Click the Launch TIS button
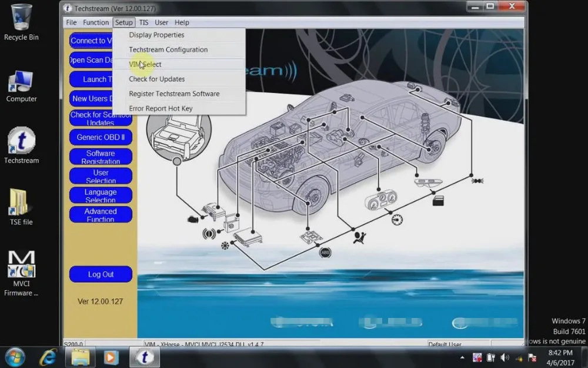This screenshot has height=368, width=588. 91,79
